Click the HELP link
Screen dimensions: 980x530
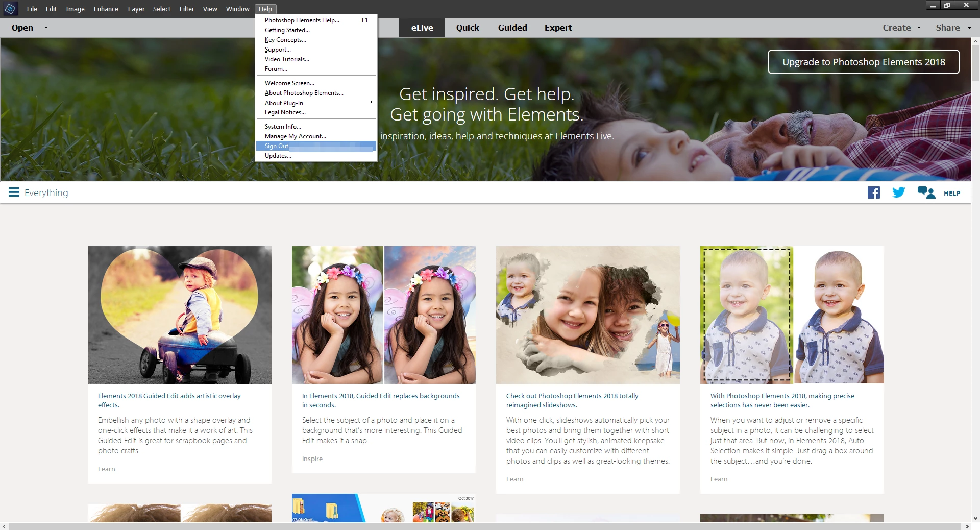point(952,193)
